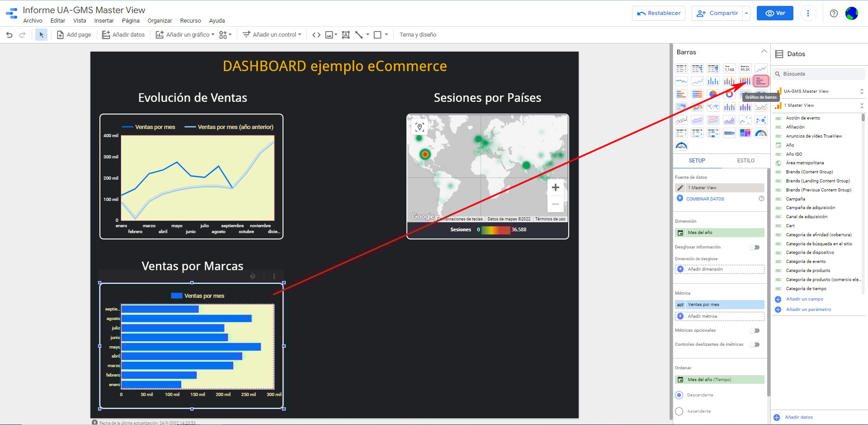
Task: Open the Organizar menu
Action: (160, 21)
